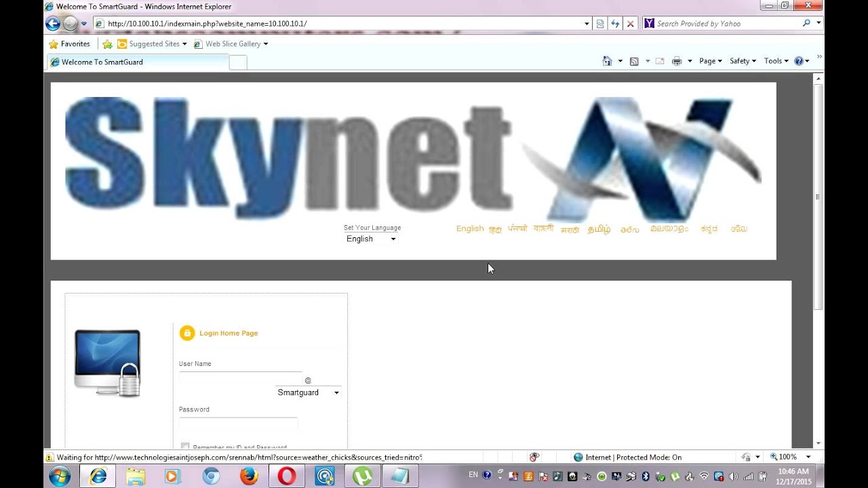Open the Help question mark menu

802,61
